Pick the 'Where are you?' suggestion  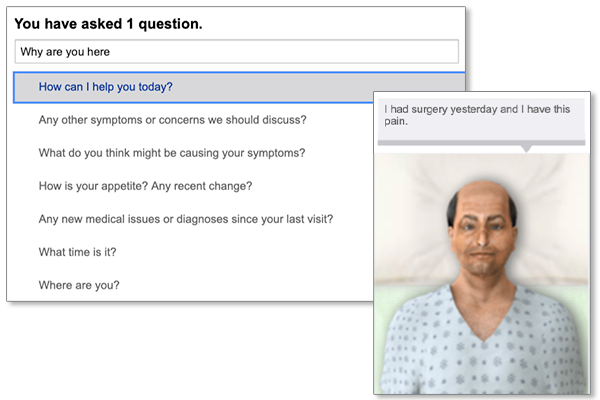[x=79, y=285]
